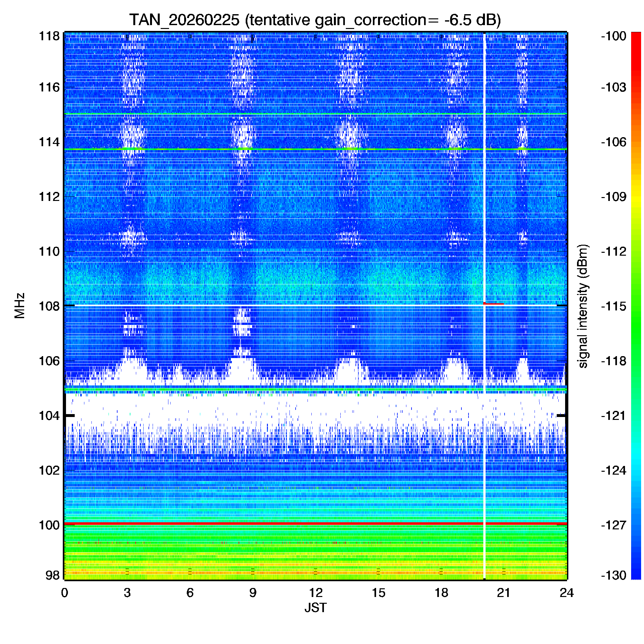Click the -115 colorbar tick label
The width and height of the screenshot is (644, 644).
pyautogui.click(x=614, y=306)
